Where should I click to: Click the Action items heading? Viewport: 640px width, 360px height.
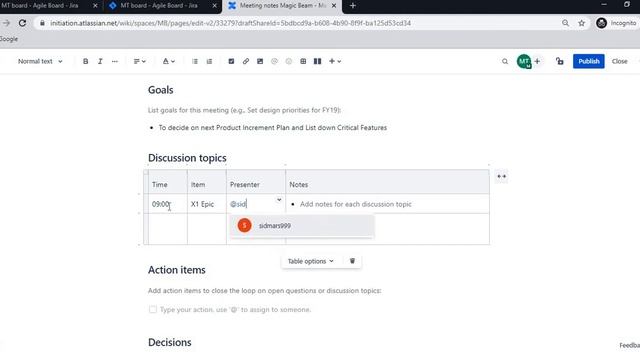point(176,270)
